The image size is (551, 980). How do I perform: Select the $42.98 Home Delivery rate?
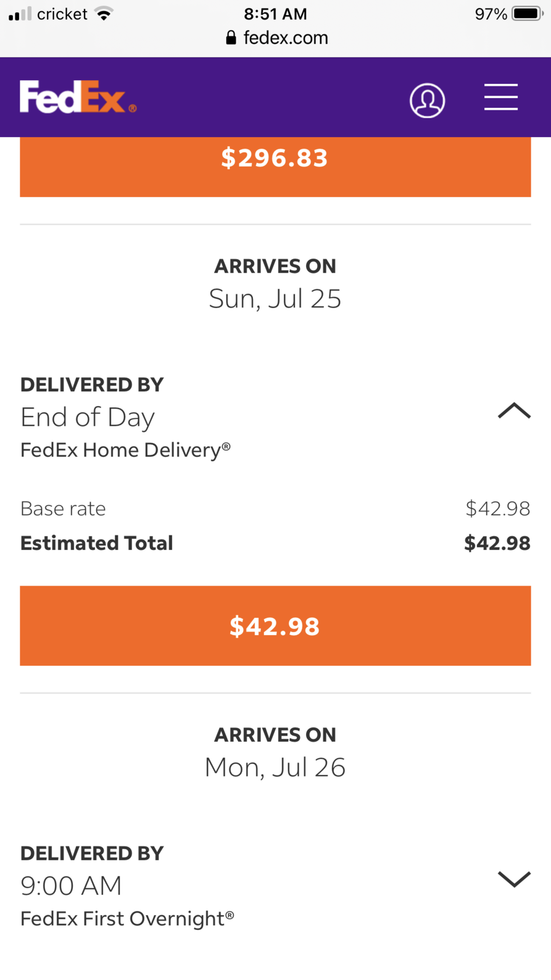point(275,625)
